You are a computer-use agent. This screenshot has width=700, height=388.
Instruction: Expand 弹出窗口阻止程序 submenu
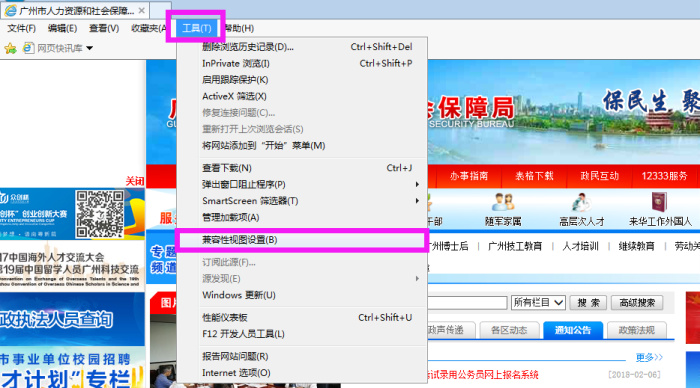[417, 184]
